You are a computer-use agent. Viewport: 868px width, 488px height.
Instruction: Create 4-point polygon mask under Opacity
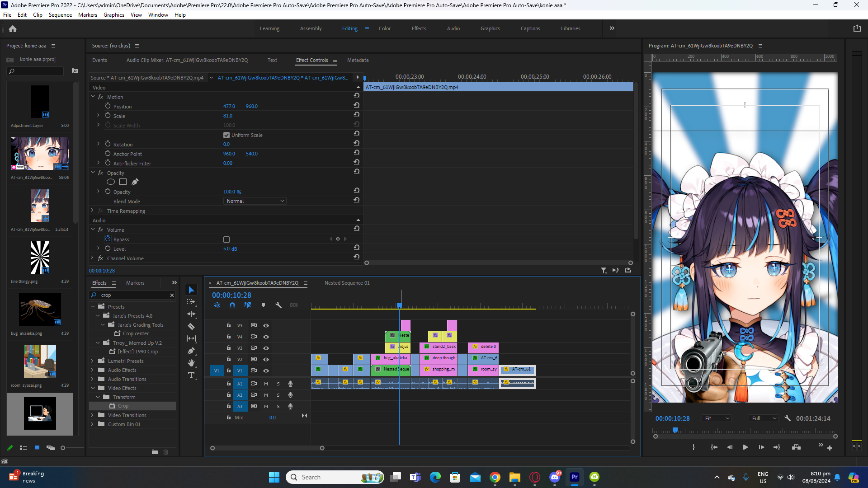[123, 182]
